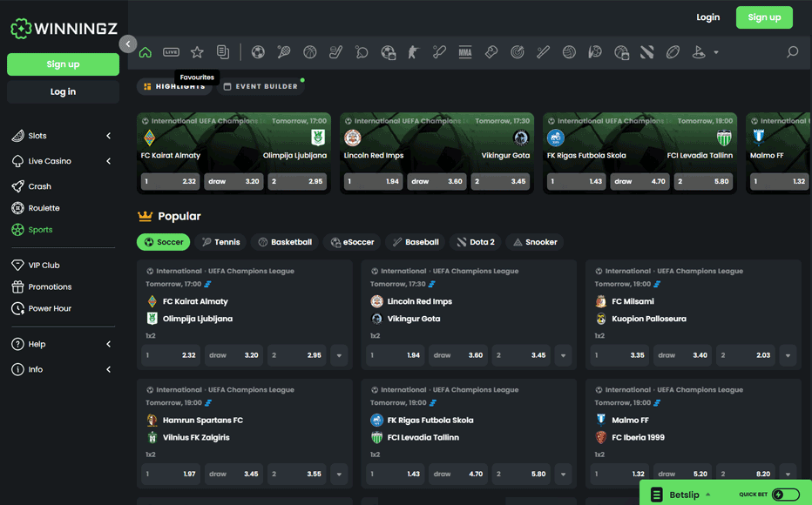
Task: Switch to the Highlights tab
Action: coord(174,86)
